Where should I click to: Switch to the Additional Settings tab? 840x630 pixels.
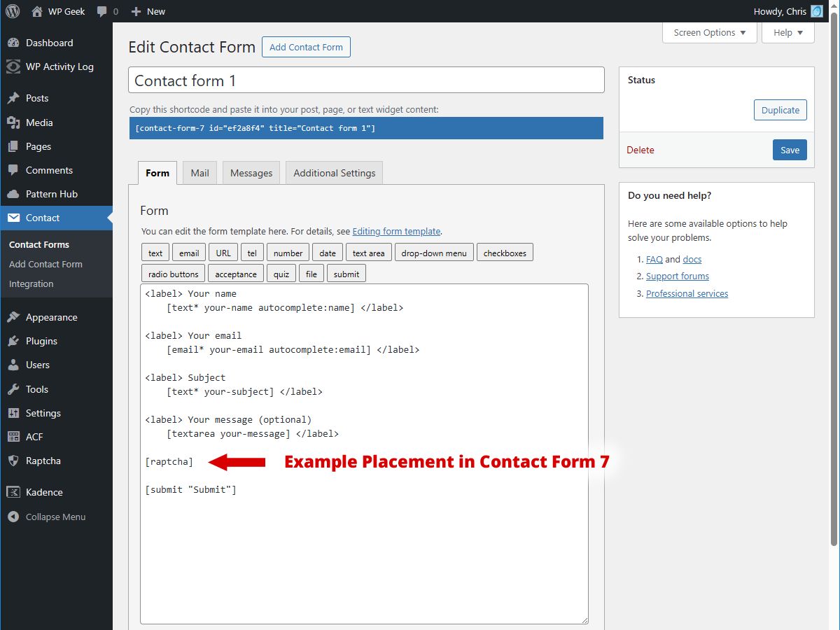(x=334, y=173)
